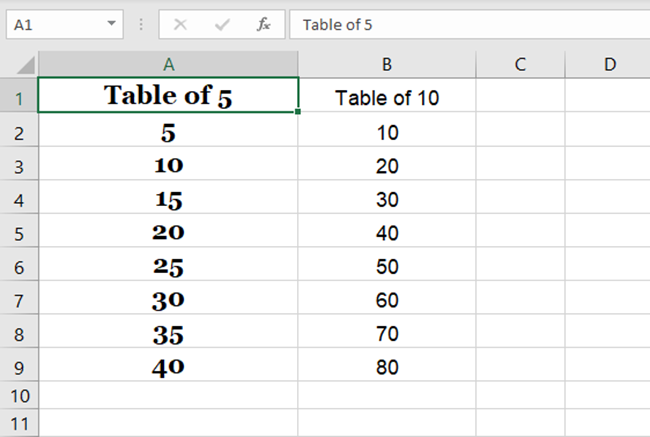Click the Select All corner triangle
This screenshot has height=437, width=650.
click(22, 65)
